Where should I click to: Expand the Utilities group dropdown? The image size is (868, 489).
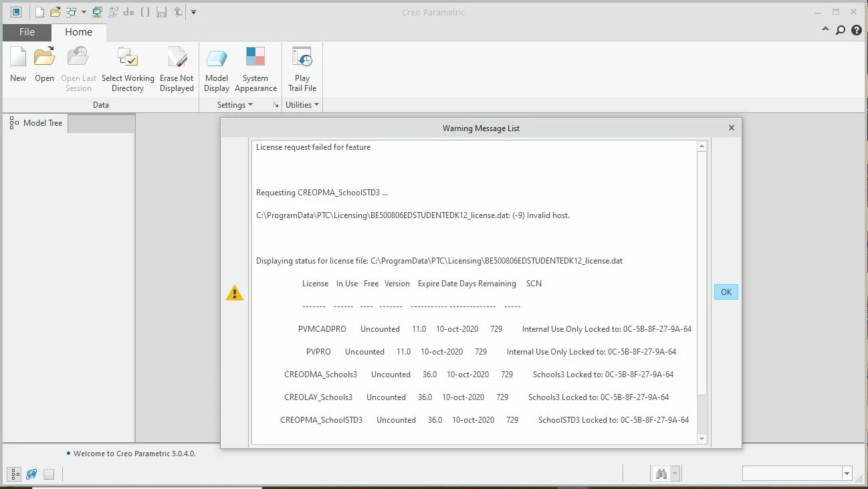tap(302, 105)
